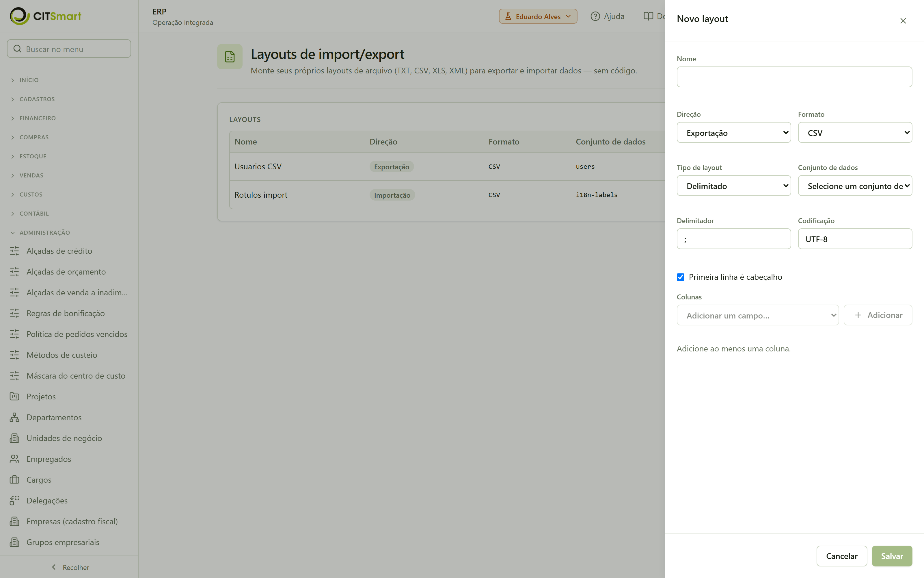Click the Empregados people icon

click(x=14, y=459)
